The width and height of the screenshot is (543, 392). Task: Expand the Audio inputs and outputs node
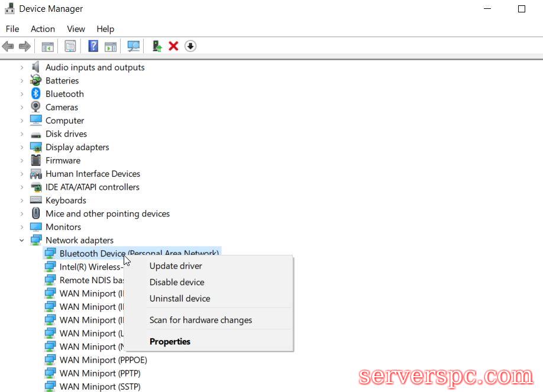tap(22, 67)
